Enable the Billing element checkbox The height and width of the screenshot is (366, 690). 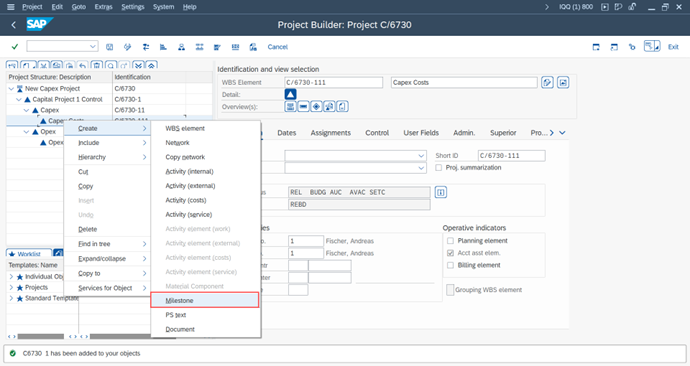[x=450, y=265]
